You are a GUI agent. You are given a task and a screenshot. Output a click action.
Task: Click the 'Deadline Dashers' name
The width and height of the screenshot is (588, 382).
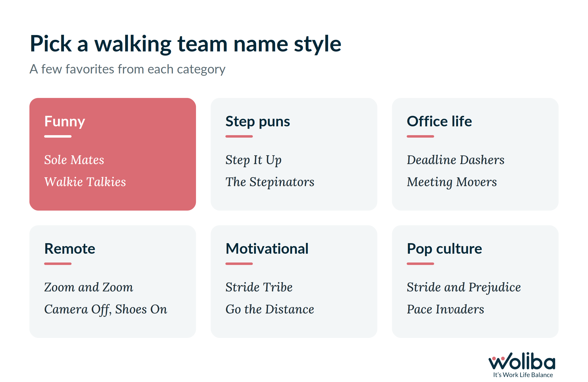[x=455, y=160]
